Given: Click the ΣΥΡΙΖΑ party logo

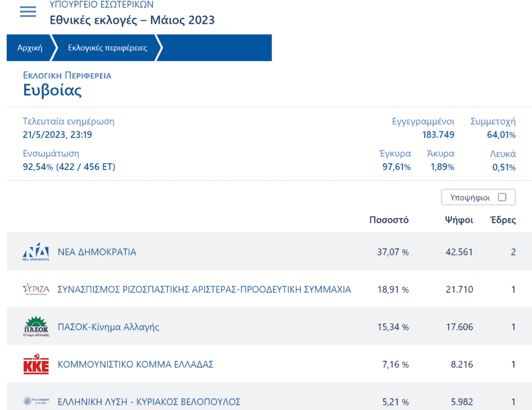Looking at the screenshot, I should (x=36, y=289).
